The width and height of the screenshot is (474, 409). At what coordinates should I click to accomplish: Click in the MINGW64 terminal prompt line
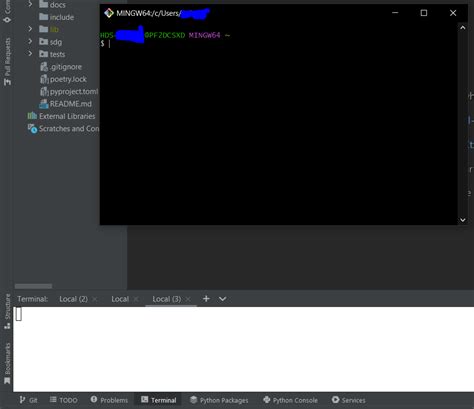(x=278, y=43)
